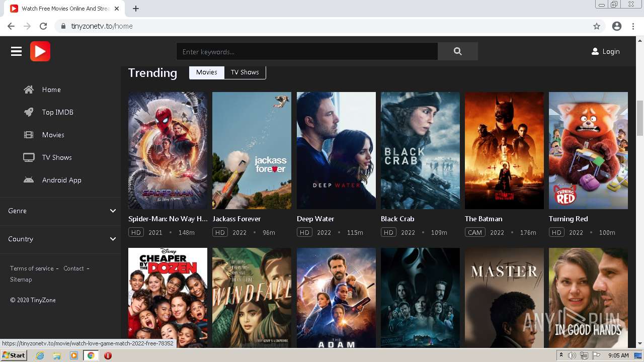644x362 pixels.
Task: Click the Opera icon in taskbar
Action: [108, 355]
